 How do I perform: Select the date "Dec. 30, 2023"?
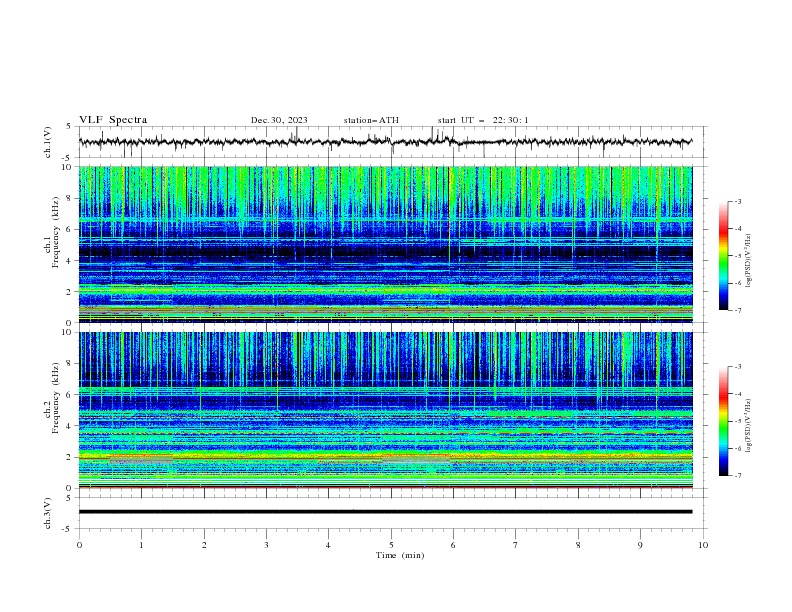(x=279, y=120)
